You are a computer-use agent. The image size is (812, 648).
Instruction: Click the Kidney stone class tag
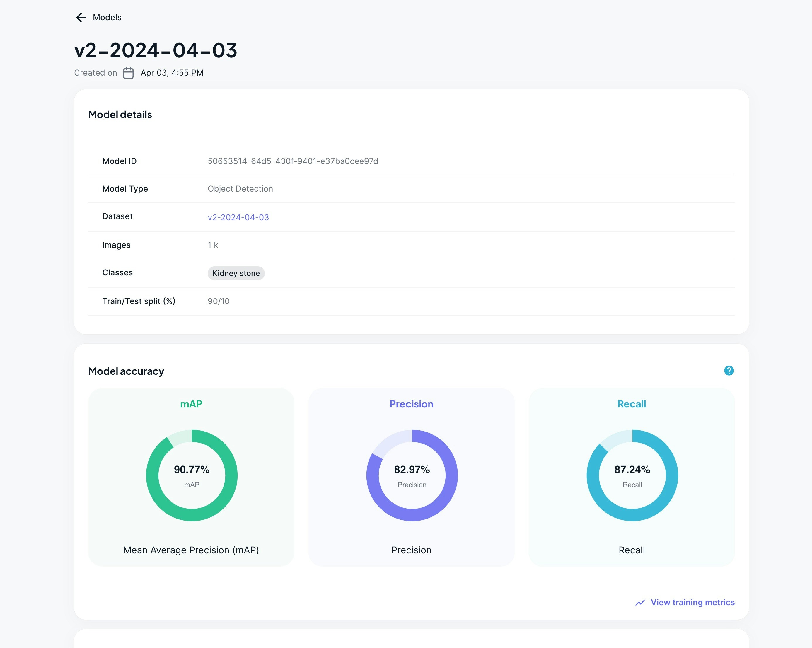point(236,273)
